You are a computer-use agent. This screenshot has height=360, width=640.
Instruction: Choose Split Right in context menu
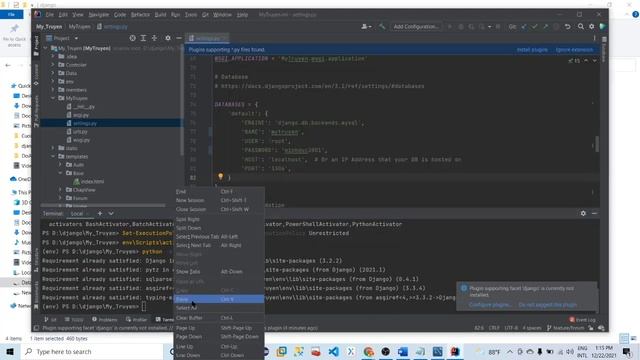[x=219, y=219]
